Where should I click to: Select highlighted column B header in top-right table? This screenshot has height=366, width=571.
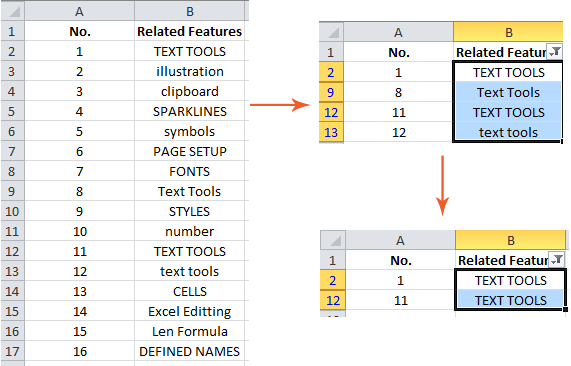pyautogui.click(x=508, y=32)
